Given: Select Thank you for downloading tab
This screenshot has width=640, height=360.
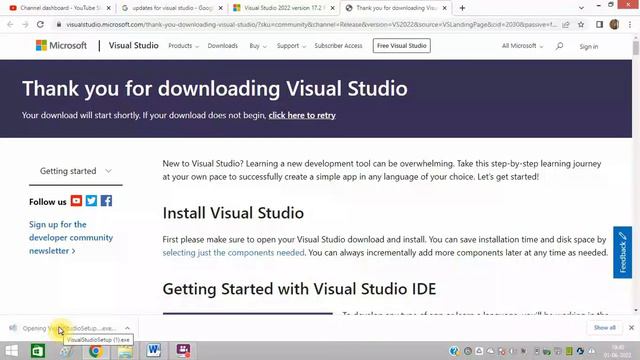Looking at the screenshot, I should [x=396, y=8].
